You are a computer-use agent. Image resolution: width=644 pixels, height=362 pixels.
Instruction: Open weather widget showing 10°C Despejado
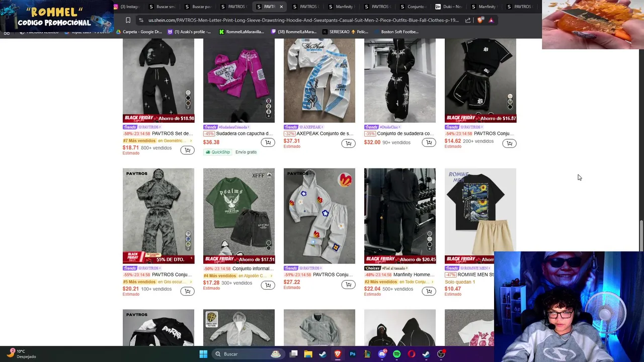[21, 354]
